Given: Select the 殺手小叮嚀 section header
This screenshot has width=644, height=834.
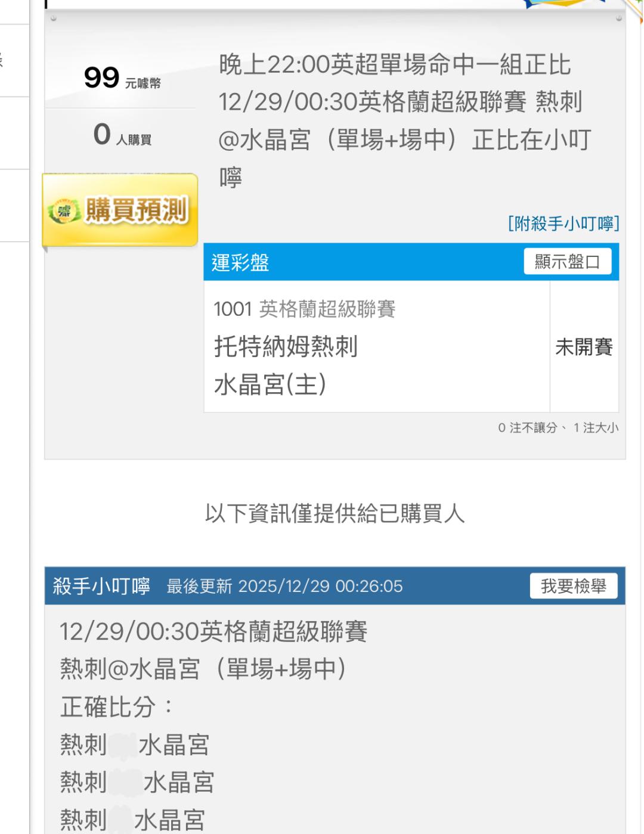Looking at the screenshot, I should pyautogui.click(x=101, y=586).
